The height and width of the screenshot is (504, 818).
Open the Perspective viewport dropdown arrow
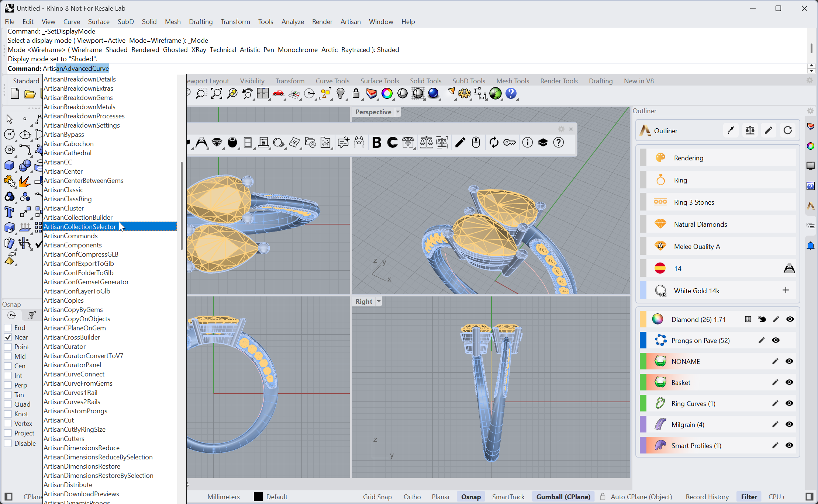pos(398,112)
